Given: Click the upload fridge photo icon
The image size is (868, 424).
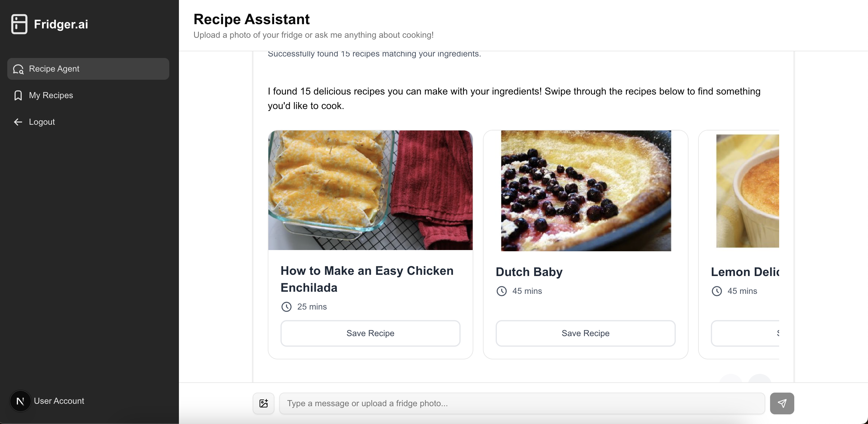Looking at the screenshot, I should click(x=264, y=403).
